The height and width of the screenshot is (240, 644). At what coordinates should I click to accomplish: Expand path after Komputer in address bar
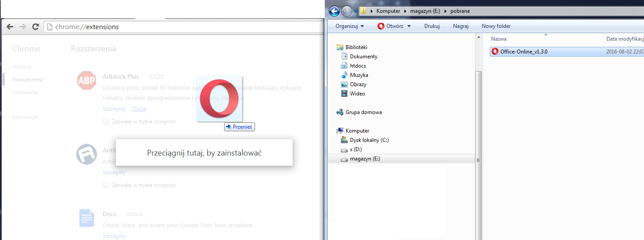tap(404, 11)
